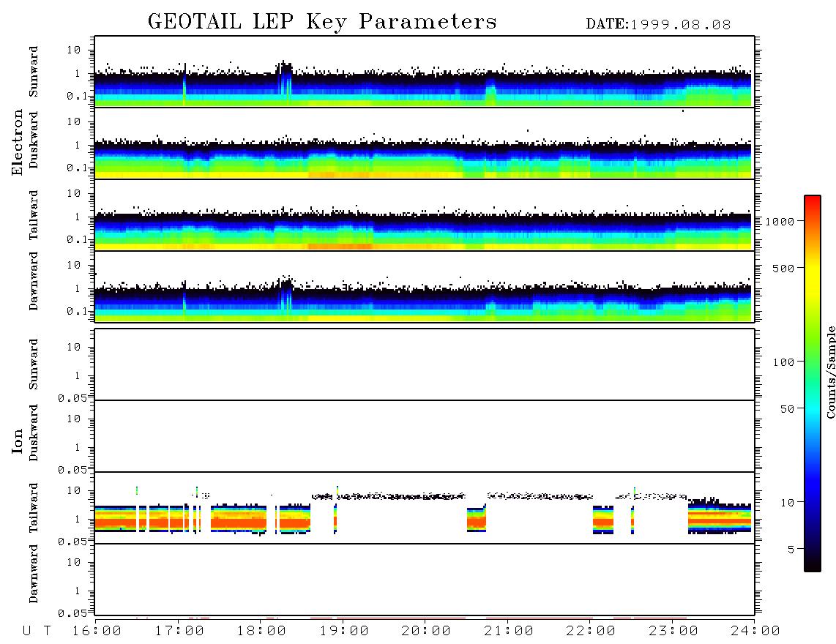Click the '10' color bar tick label
This screenshot has height=644, width=836.
pyautogui.click(x=787, y=503)
